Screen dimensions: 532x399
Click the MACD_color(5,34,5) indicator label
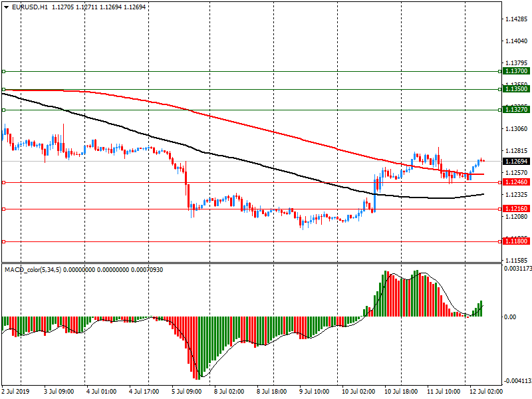coord(33,270)
